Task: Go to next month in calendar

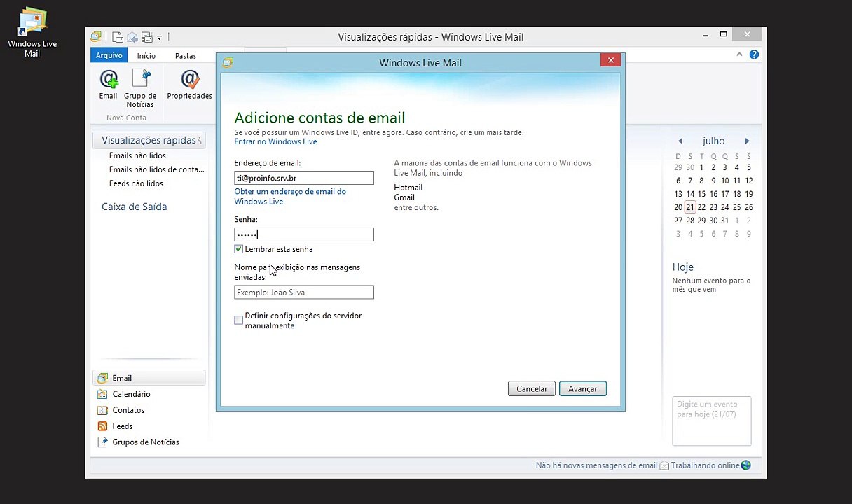Action: 747,141
